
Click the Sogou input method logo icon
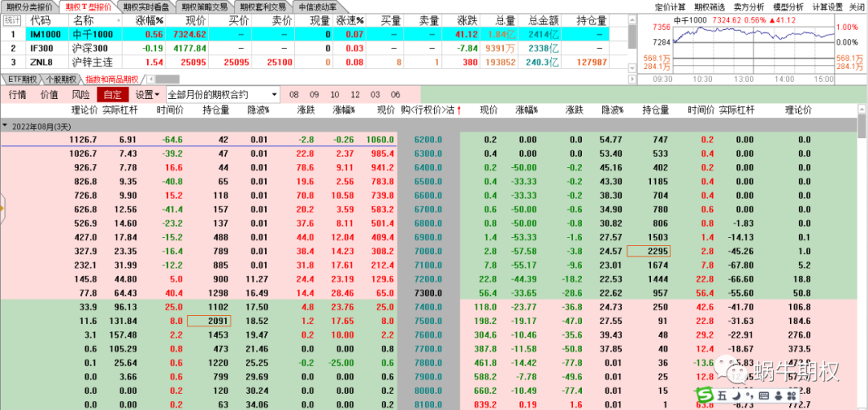point(705,396)
